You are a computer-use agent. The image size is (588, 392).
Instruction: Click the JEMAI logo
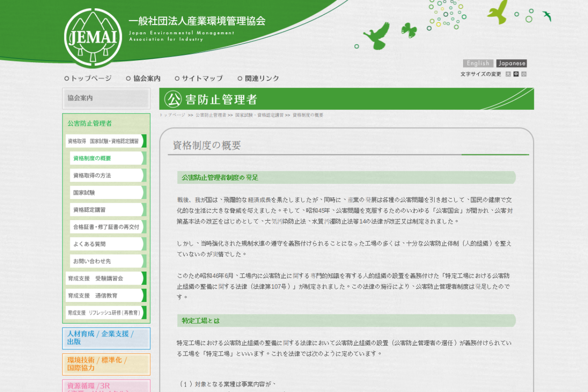(93, 38)
